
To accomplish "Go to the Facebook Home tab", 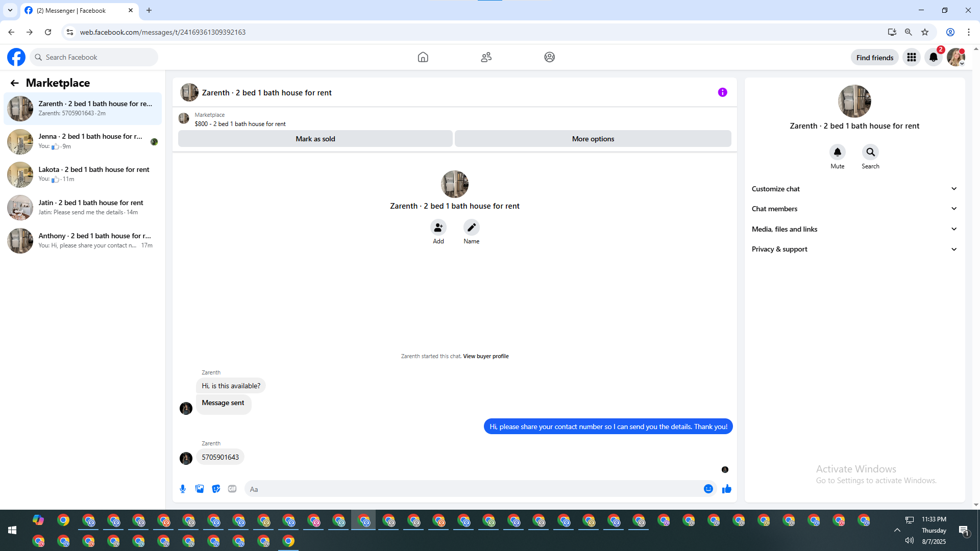I will (x=423, y=57).
